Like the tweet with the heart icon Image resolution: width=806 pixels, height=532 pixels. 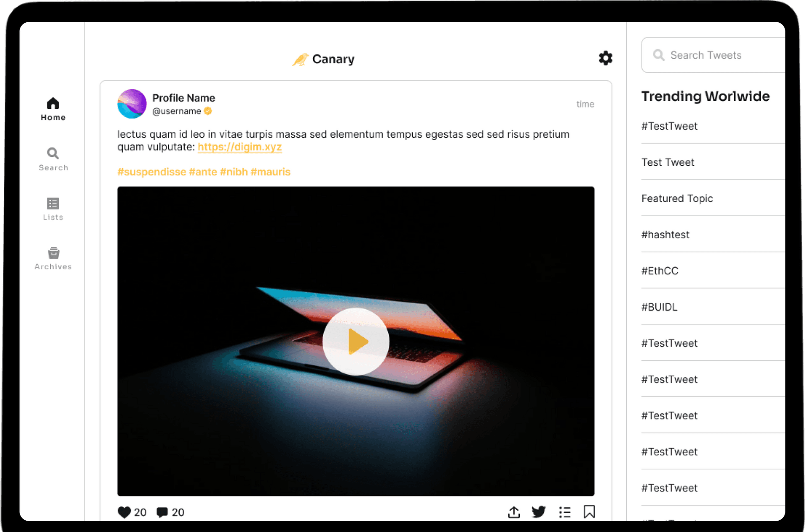point(124,512)
